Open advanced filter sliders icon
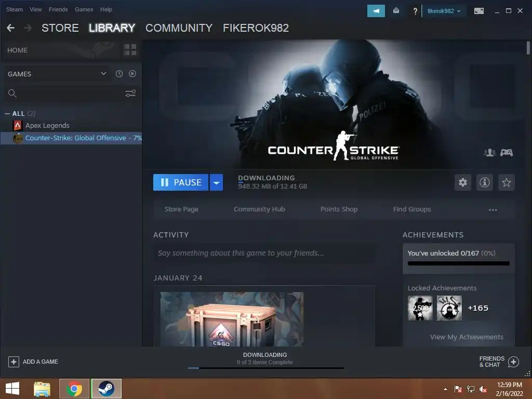The image size is (532, 399). tap(130, 94)
